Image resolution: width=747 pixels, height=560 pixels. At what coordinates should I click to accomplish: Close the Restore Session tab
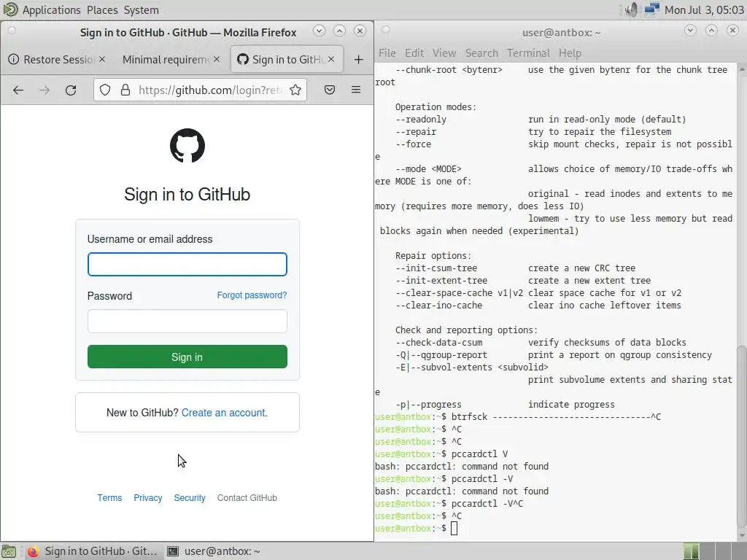[102, 59]
